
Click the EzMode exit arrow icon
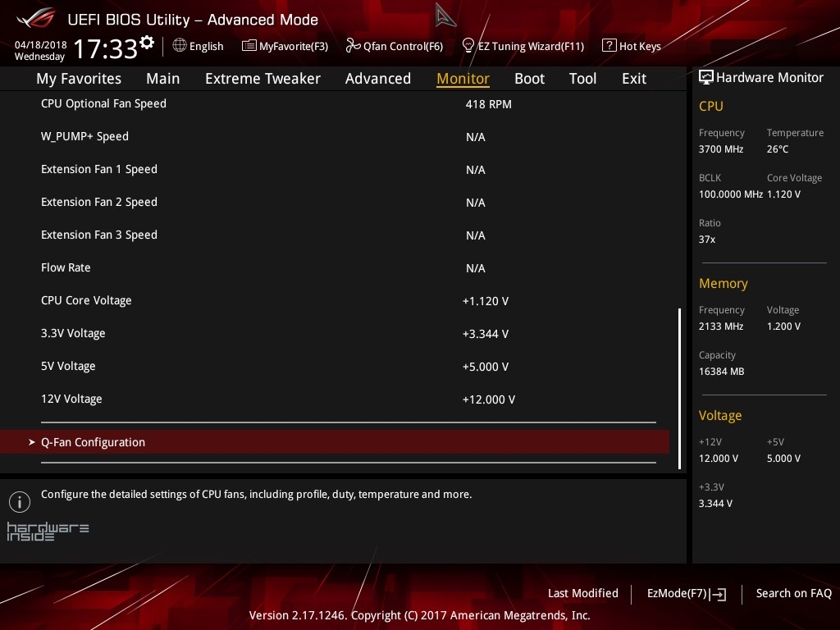(718, 594)
